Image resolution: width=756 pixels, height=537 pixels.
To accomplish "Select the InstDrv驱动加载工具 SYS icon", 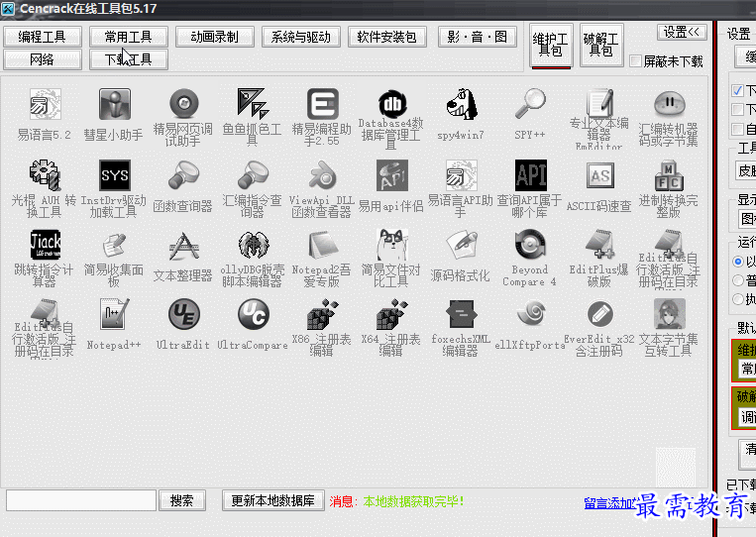I will coord(114,175).
